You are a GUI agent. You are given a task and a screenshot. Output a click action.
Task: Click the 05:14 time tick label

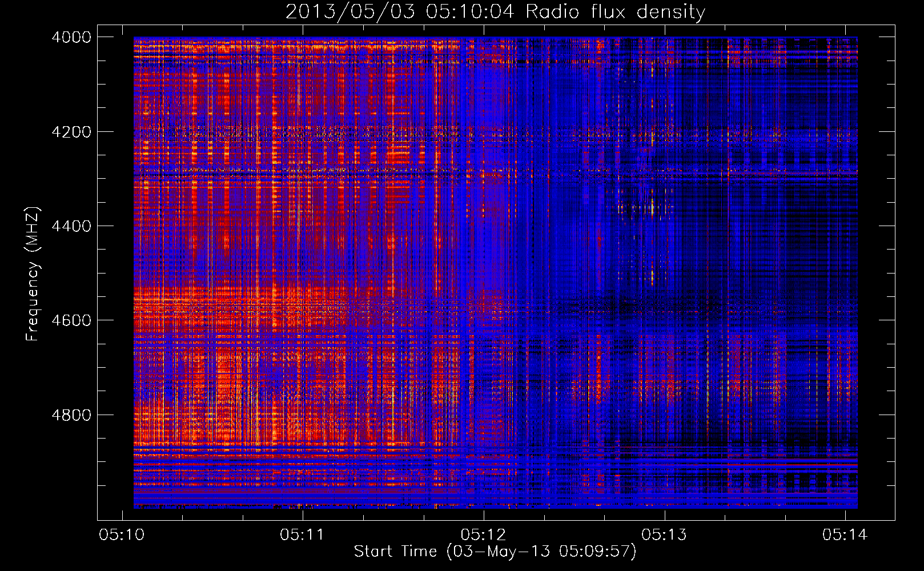[845, 535]
